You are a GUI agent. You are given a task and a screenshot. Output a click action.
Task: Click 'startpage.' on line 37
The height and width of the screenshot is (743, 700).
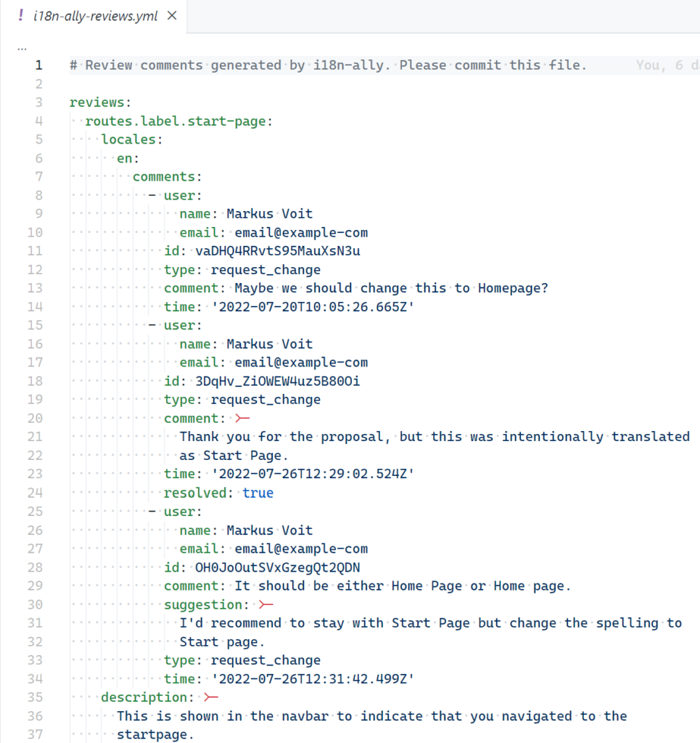pyautogui.click(x=156, y=734)
